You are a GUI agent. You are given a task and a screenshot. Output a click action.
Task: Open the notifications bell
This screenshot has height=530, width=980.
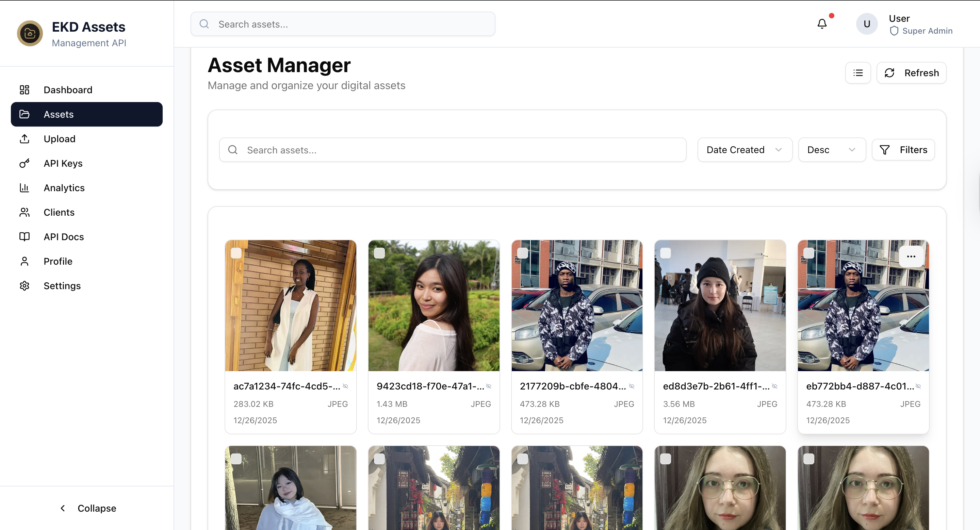click(822, 24)
